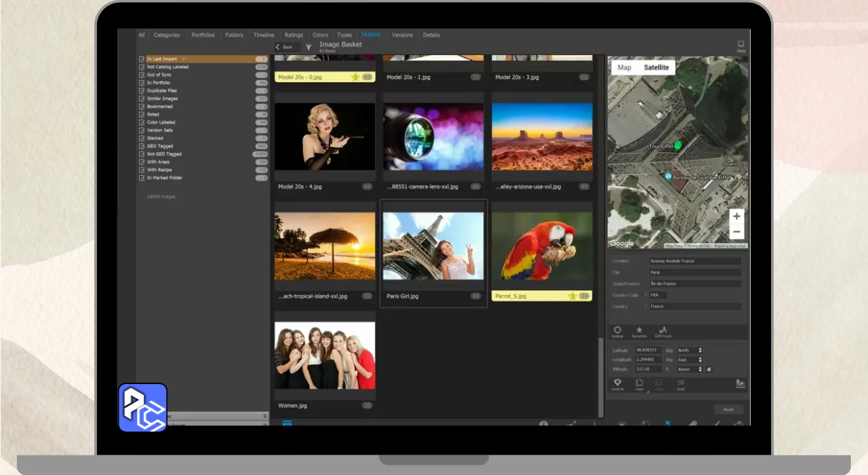Image resolution: width=868 pixels, height=475 pixels.
Task: Toggle the GEO Tagged state checkbox
Action: pos(142,146)
